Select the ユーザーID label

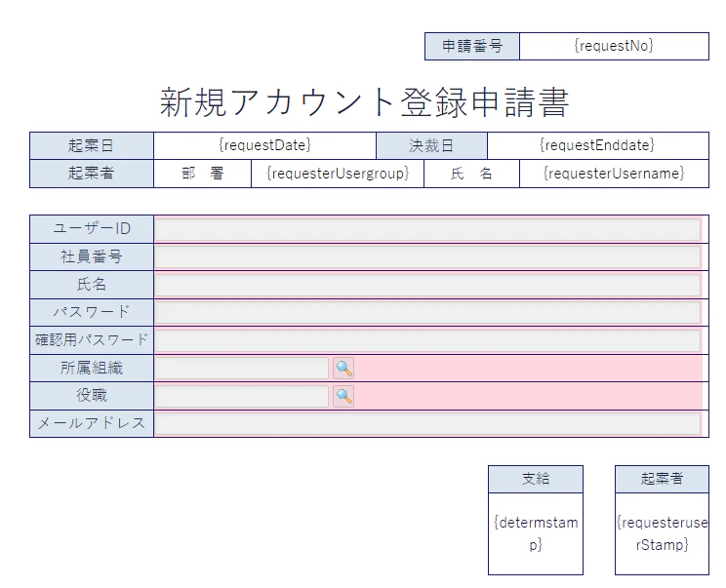coord(92,229)
